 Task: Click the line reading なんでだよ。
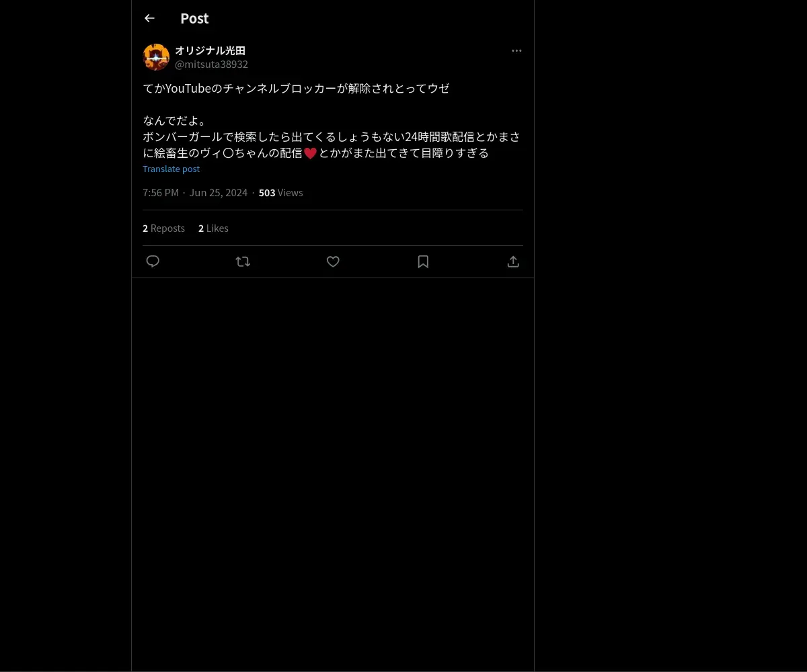point(176,121)
